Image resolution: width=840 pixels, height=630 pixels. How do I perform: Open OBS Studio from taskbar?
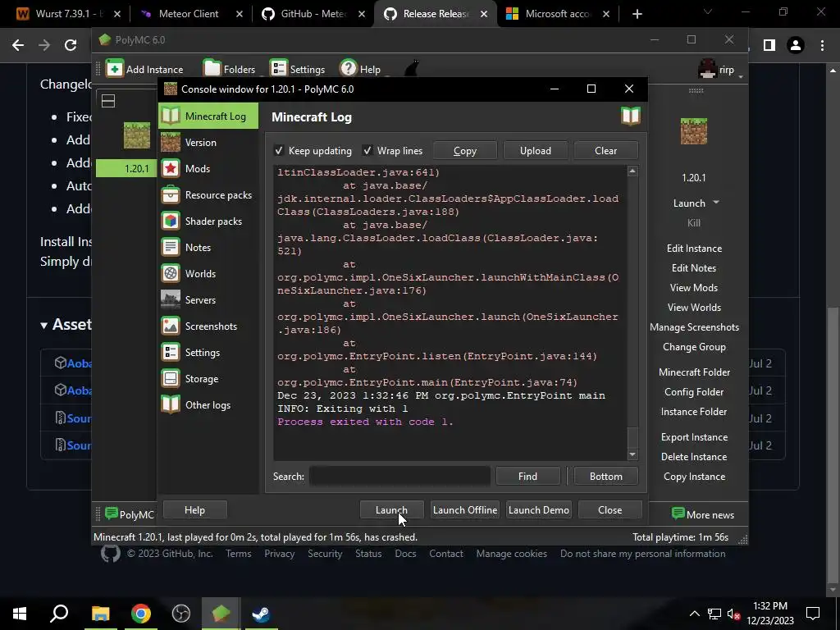coord(181,613)
